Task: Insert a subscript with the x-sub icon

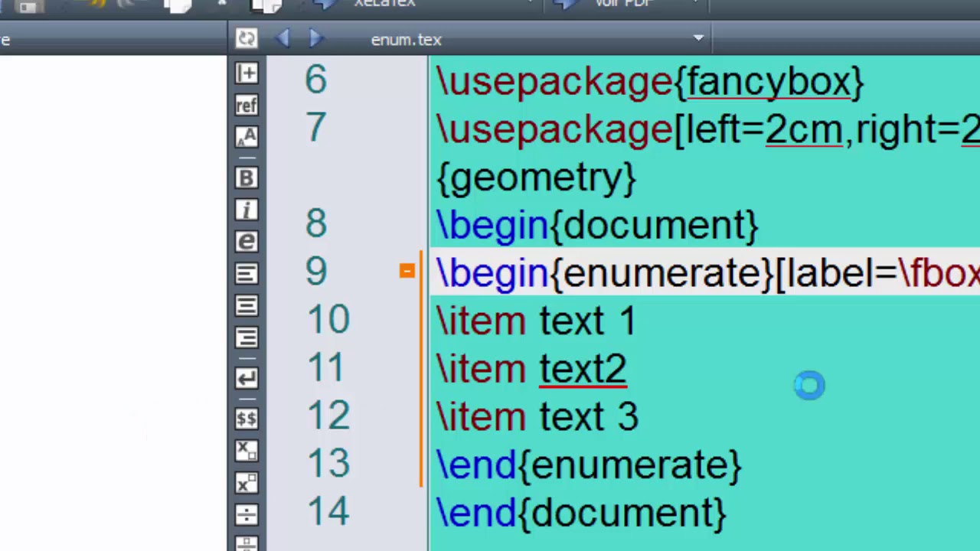Action: pos(247,451)
